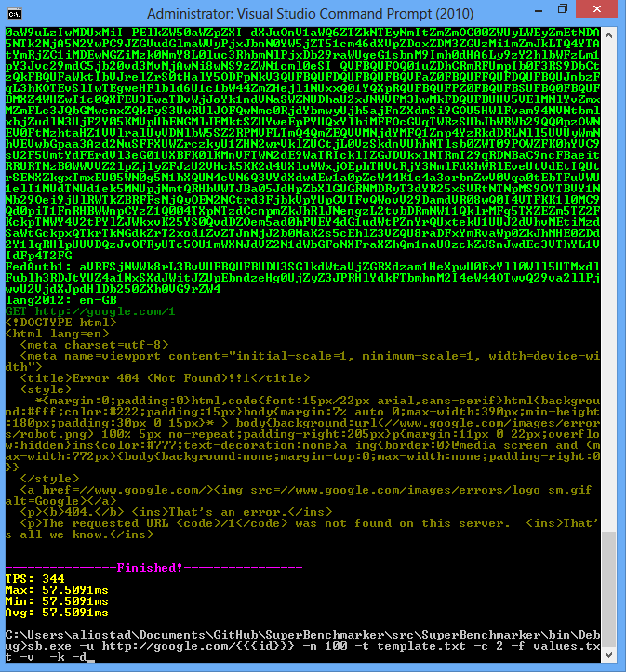Click the '404.' That's an error line
626x672 pixels.
click(x=176, y=512)
